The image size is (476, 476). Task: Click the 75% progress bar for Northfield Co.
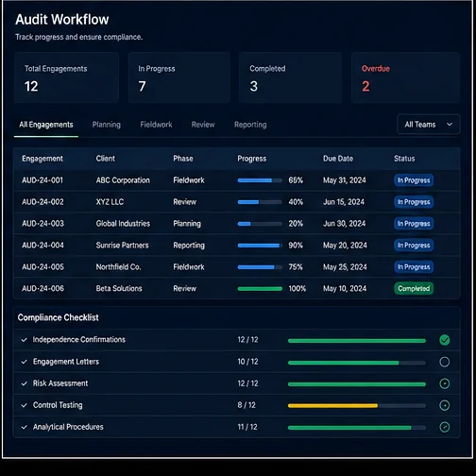[260, 267]
